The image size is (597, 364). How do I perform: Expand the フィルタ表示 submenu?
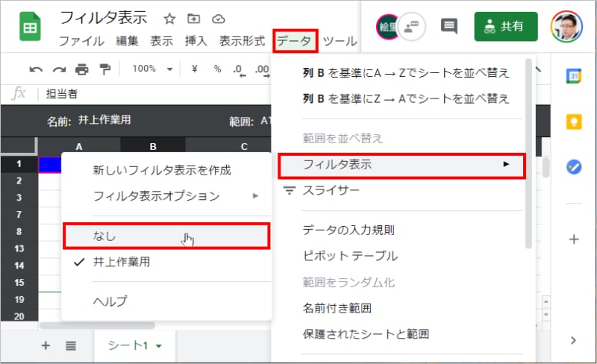pos(401,166)
